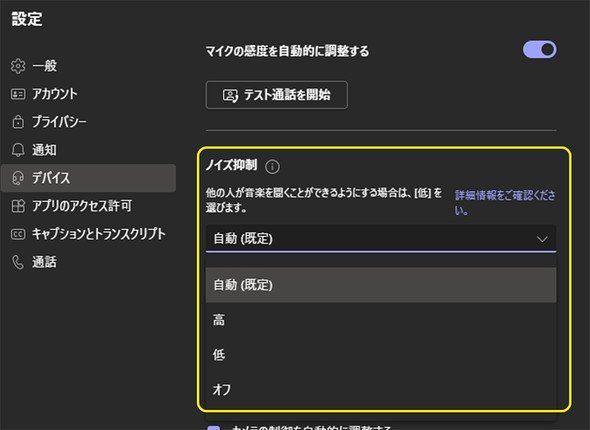Open 詳細情報をご確認ください link
Viewport: 590px width, 430px height.
505,202
